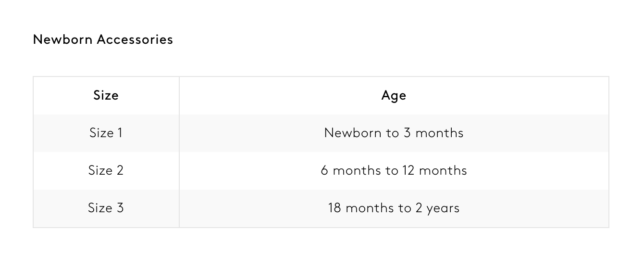The image size is (644, 256).
Task: Select the "Size 3" table cell
Action: pyautogui.click(x=106, y=208)
